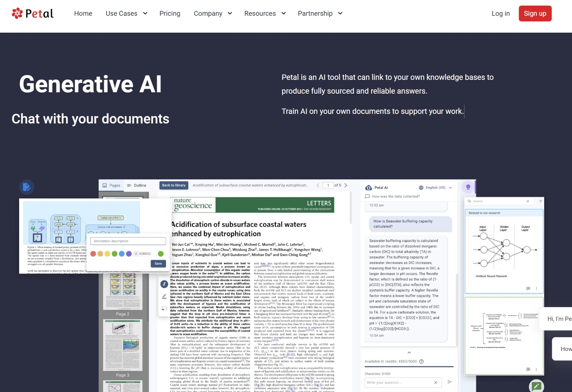572x392 pixels.
Task: Click the help icon beside AI credits
Action: click(x=421, y=362)
